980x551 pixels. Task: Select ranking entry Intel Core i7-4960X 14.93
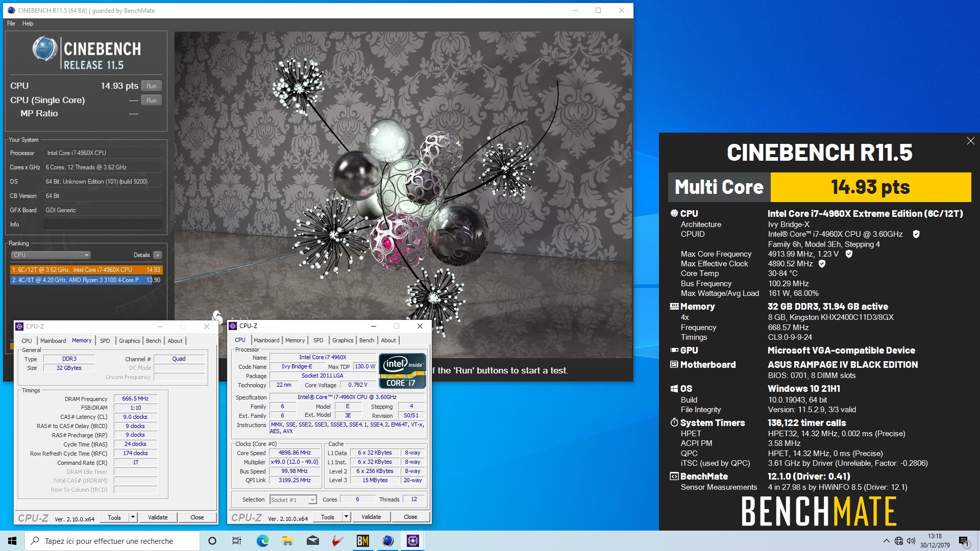pos(86,269)
